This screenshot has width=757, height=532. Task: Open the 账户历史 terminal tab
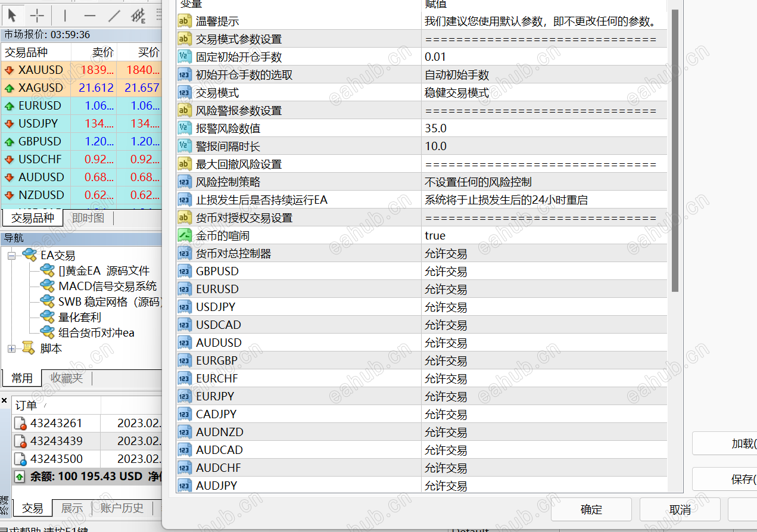click(122, 508)
